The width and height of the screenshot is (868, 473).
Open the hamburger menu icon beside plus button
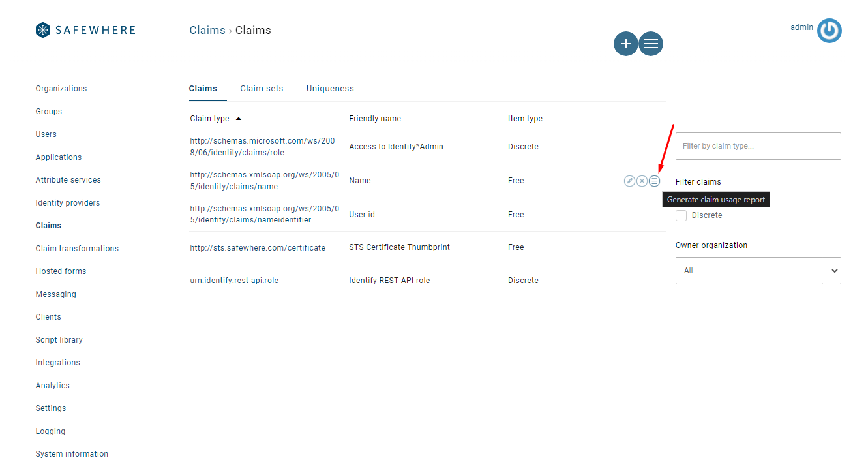click(x=650, y=43)
